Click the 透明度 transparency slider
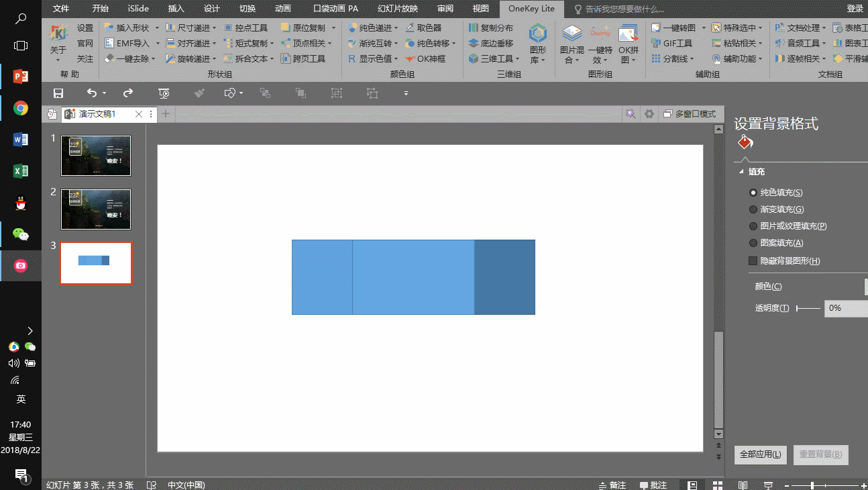 pos(808,308)
